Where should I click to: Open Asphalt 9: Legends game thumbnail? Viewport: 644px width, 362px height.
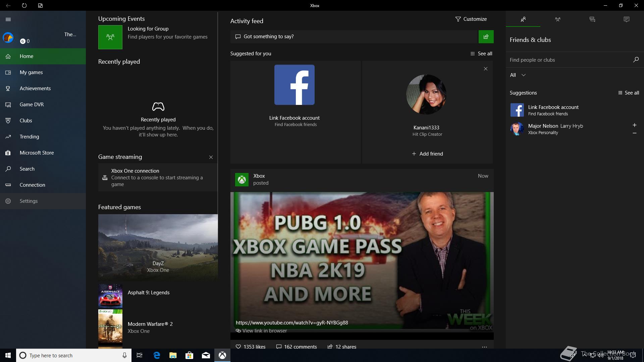110,296
